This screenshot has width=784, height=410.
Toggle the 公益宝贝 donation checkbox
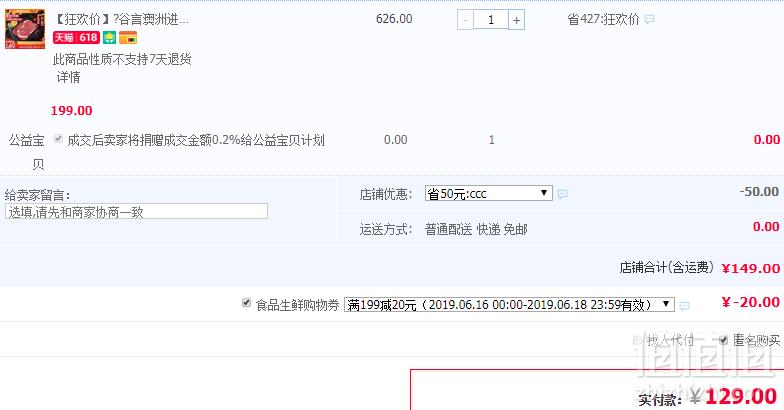point(58,138)
